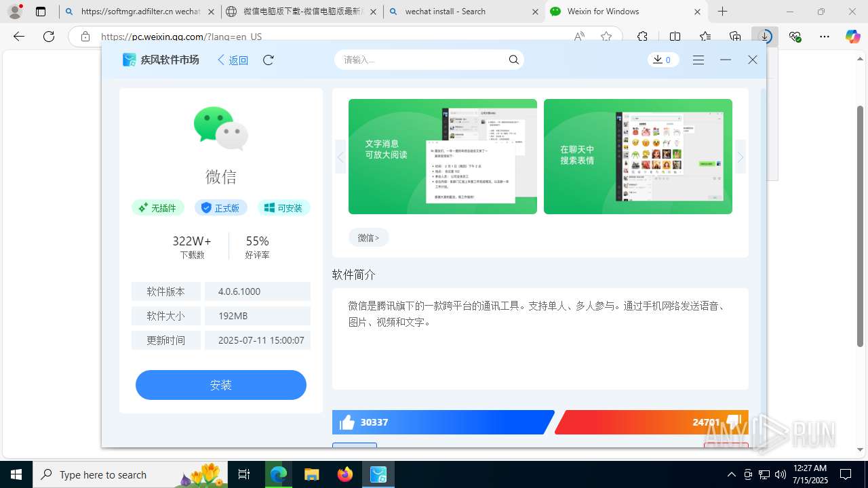Switch to softmgr.adfilter.cn browser tab
This screenshot has height=488, width=868.
(140, 12)
